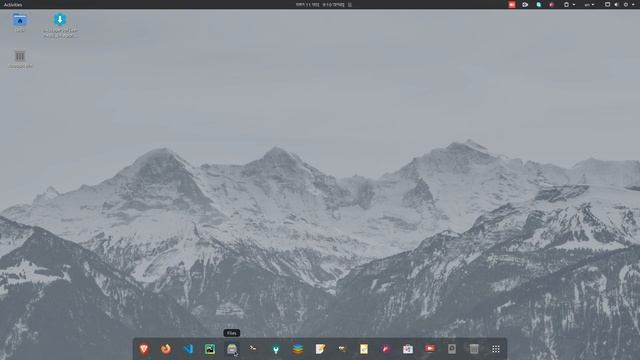Open the network status icon in the top bar
The height and width of the screenshot is (360, 640).
click(607, 4)
